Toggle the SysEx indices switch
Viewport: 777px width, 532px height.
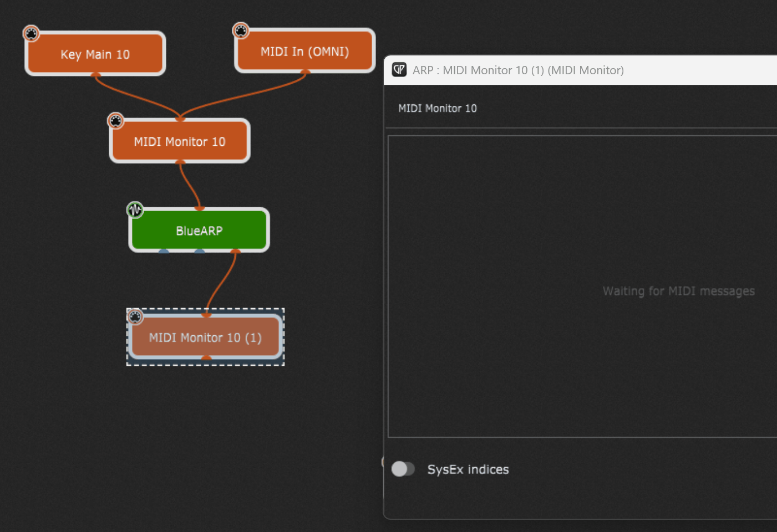(403, 469)
